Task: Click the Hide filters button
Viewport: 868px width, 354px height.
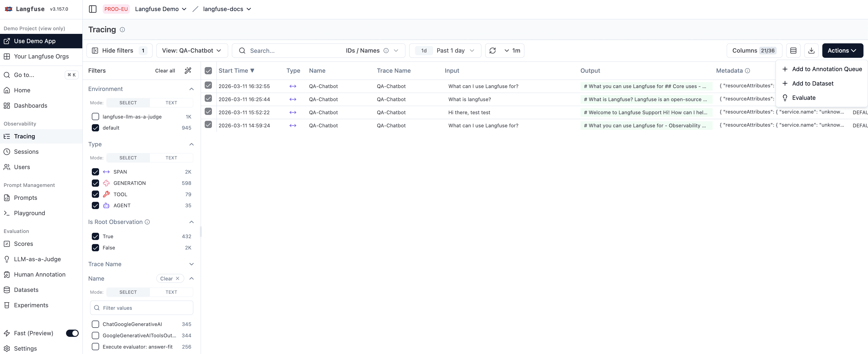Action: [x=118, y=51]
